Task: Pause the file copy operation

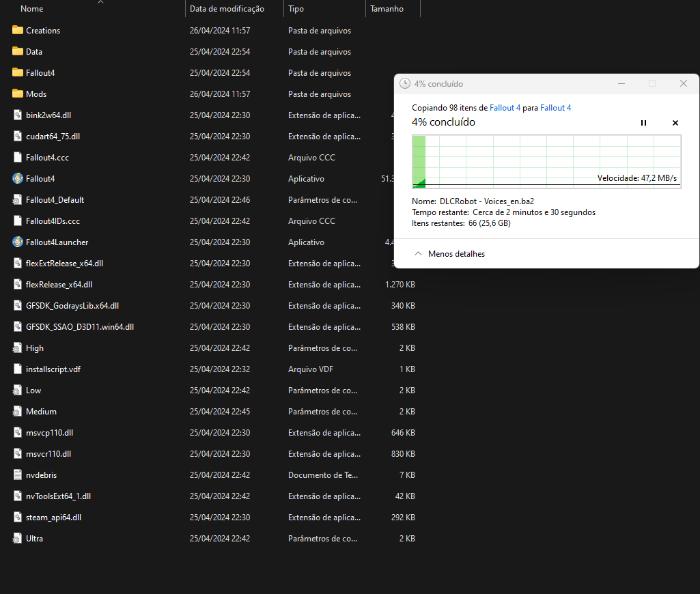Action: pos(643,123)
